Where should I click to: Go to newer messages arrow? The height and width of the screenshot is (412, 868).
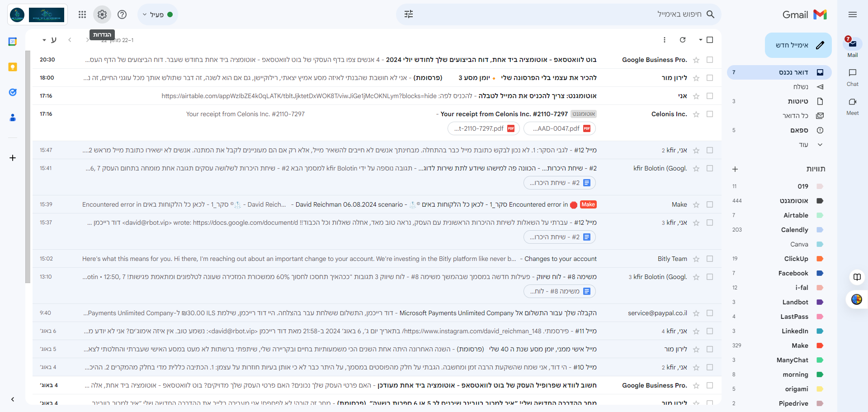[x=87, y=40]
